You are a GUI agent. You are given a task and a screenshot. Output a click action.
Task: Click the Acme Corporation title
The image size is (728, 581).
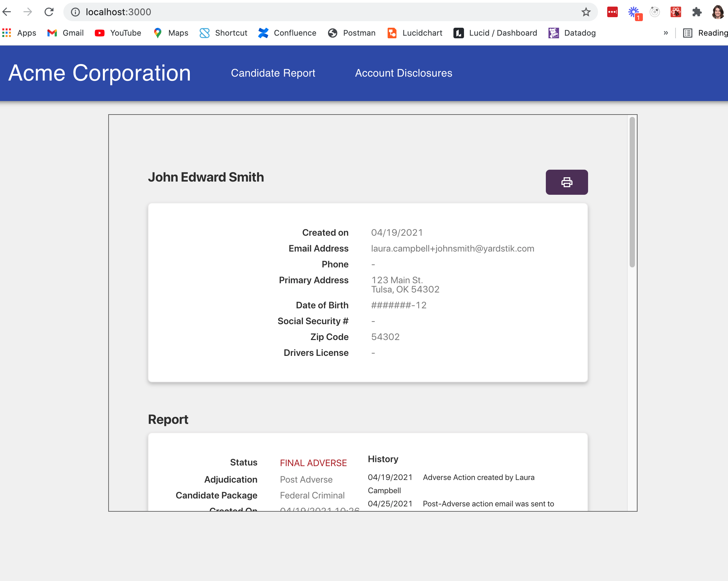tap(100, 73)
